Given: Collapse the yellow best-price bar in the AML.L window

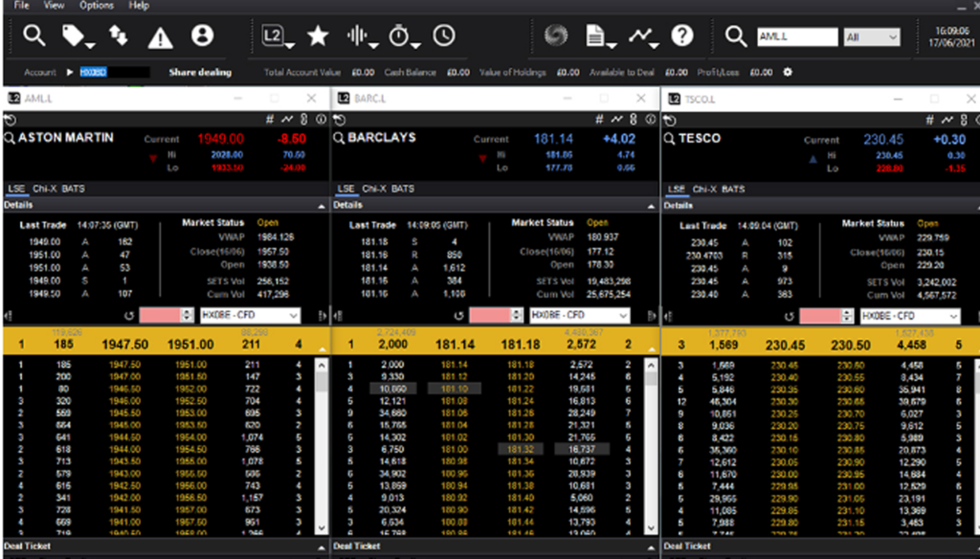Looking at the screenshot, I should 322,349.
